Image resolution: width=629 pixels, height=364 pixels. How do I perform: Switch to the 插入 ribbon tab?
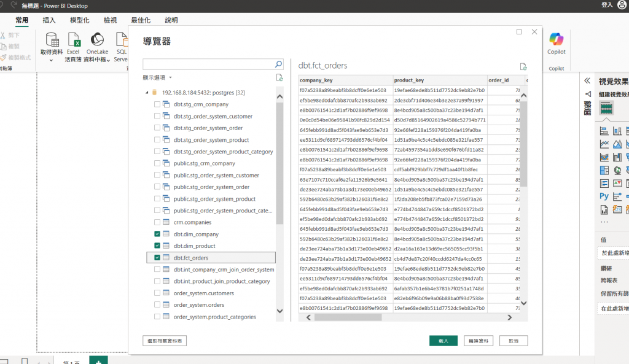(49, 20)
